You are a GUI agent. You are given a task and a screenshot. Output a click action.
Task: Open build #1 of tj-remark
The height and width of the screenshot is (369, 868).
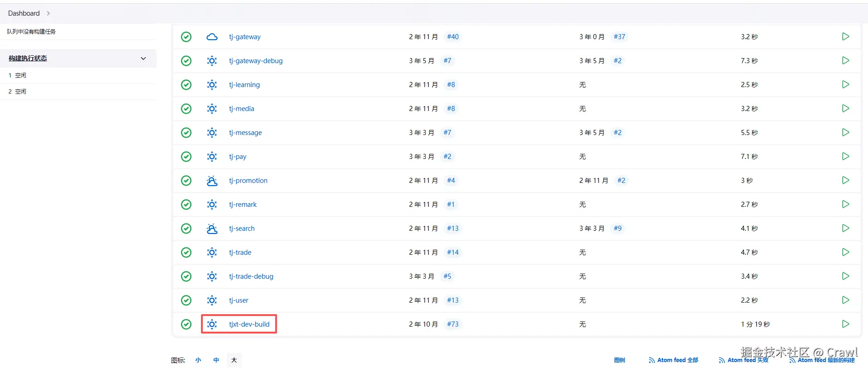[451, 205]
